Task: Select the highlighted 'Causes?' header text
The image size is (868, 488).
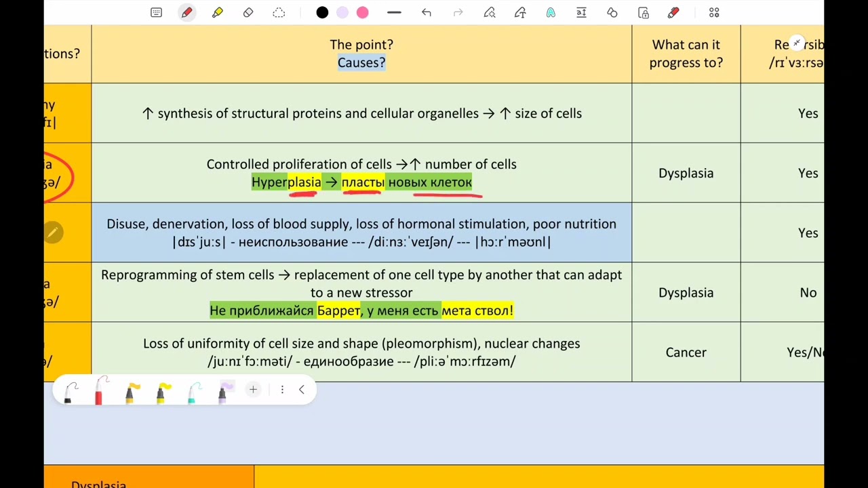Action: [361, 62]
